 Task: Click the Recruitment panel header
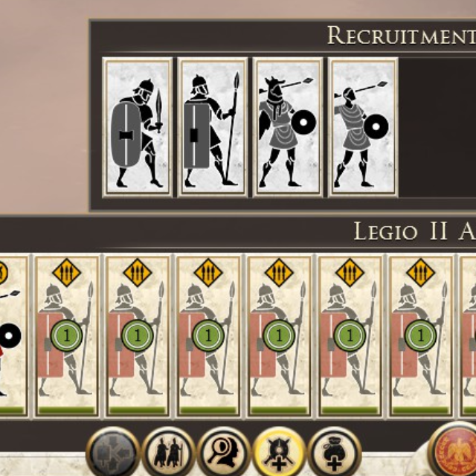click(x=402, y=36)
